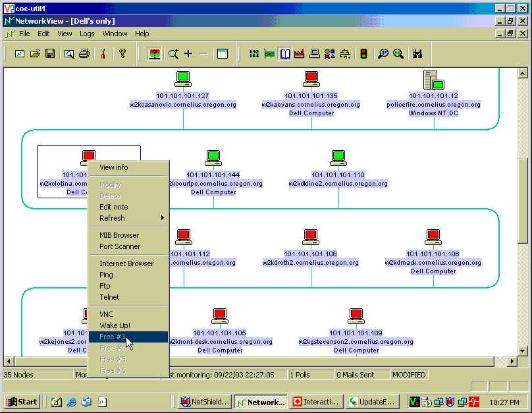Image resolution: width=532 pixels, height=413 pixels.
Task: Choose View info from the context menu
Action: click(x=128, y=167)
